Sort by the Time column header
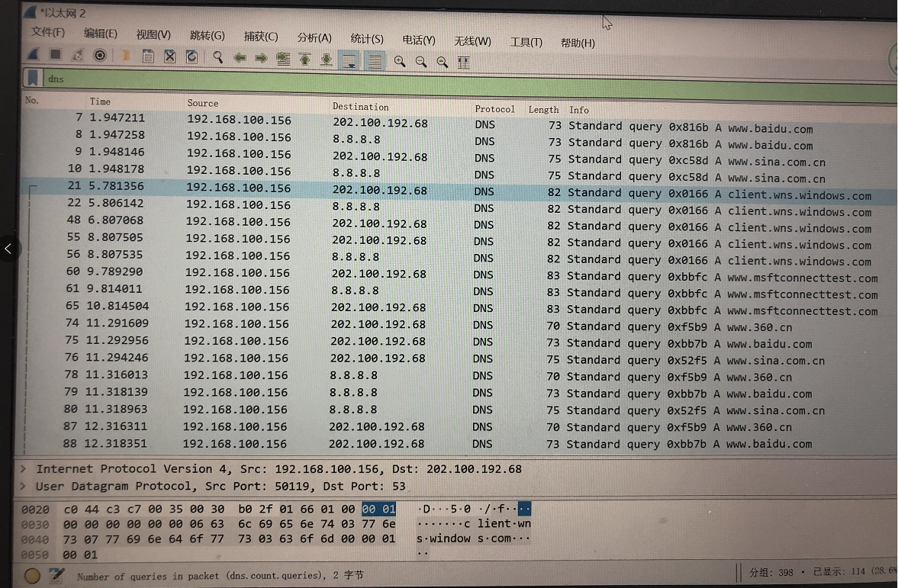This screenshot has width=898, height=588. (x=100, y=101)
